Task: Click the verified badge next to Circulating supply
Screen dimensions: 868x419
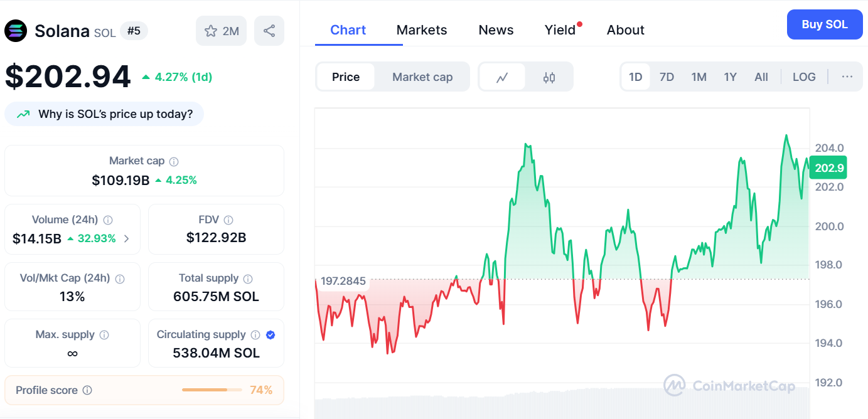Action: point(270,335)
